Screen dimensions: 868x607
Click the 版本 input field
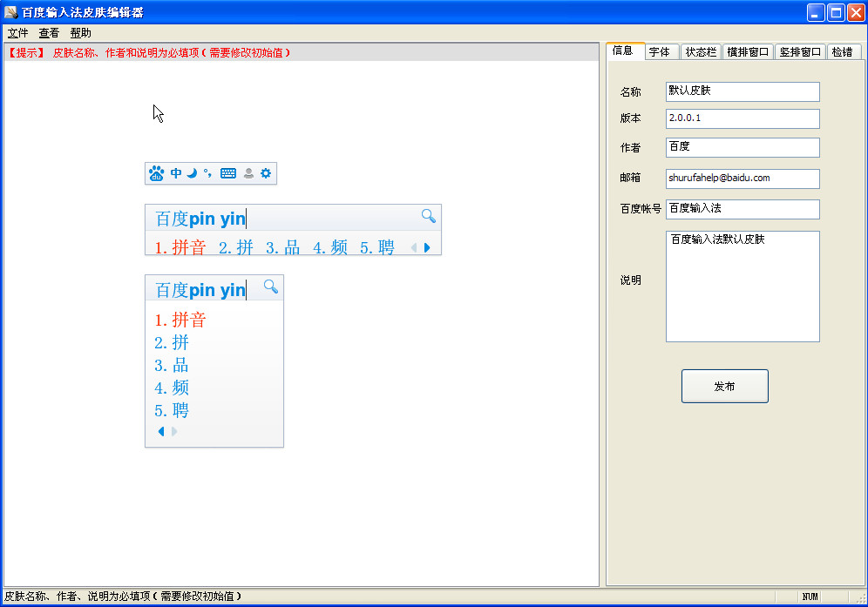tap(743, 118)
